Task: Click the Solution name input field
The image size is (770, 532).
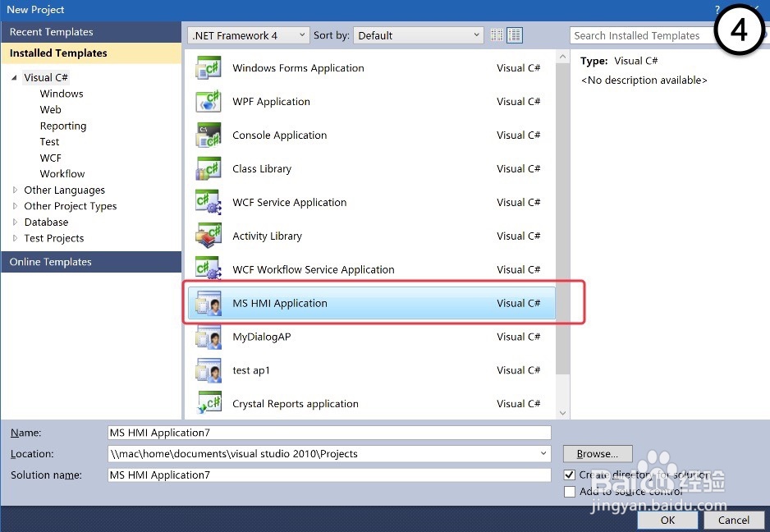Action: tap(329, 475)
